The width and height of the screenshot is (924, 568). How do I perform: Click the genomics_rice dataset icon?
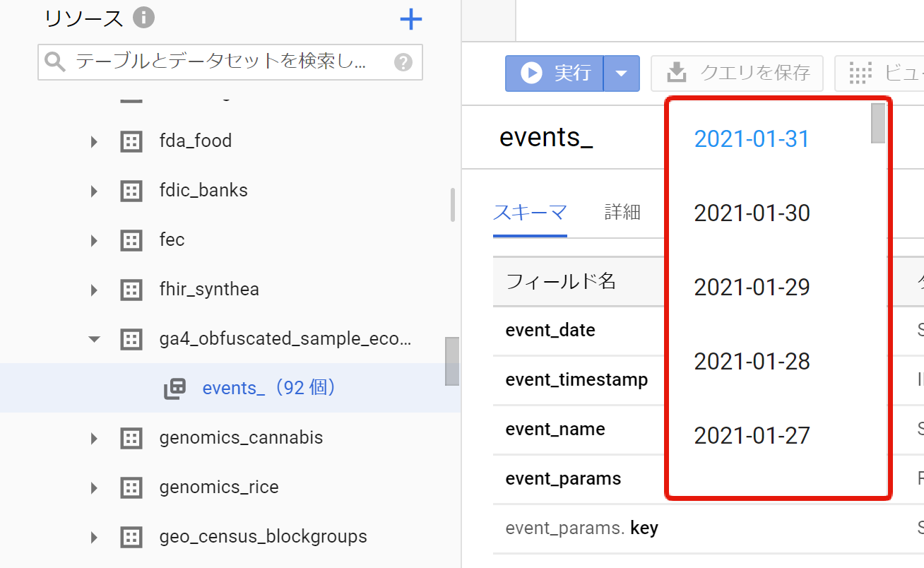coord(131,487)
